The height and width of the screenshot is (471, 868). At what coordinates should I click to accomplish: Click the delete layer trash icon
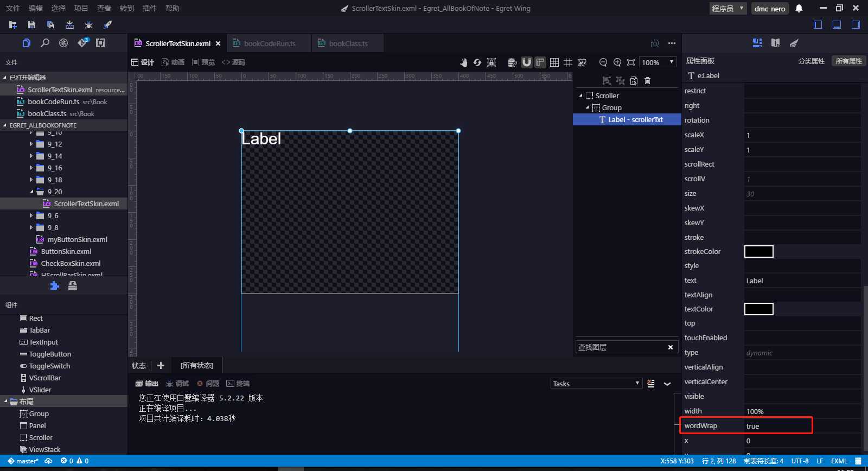click(x=647, y=81)
